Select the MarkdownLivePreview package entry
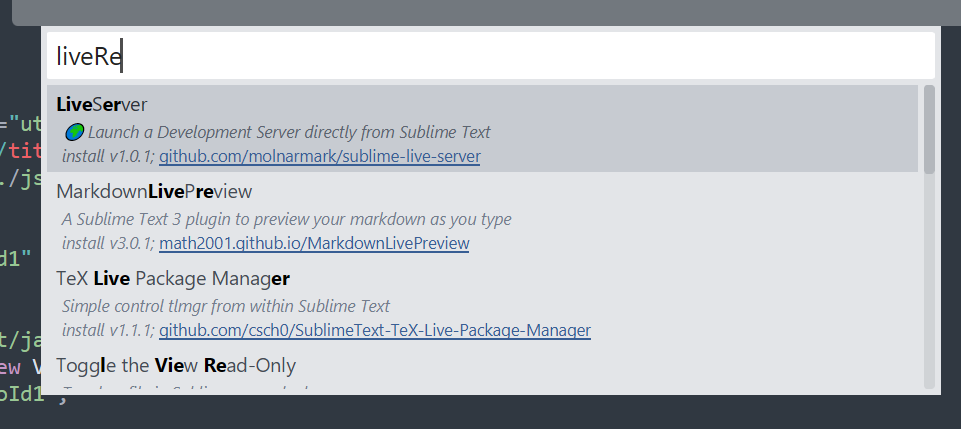 (482, 216)
